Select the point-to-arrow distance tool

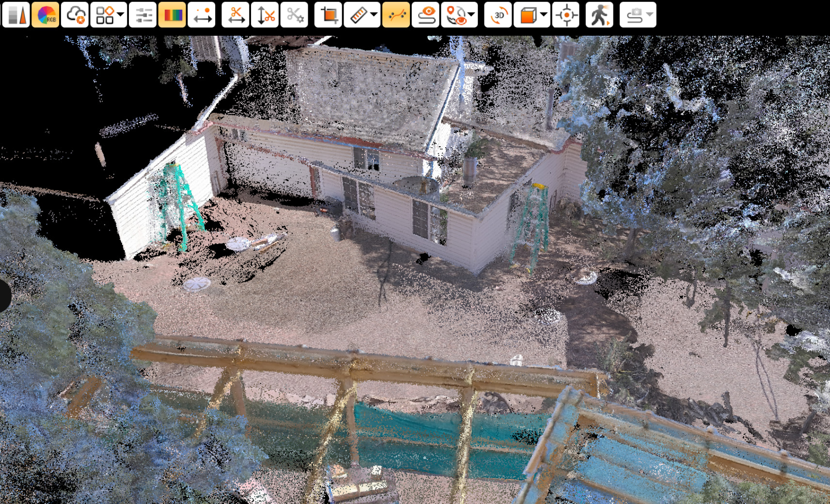tap(202, 15)
